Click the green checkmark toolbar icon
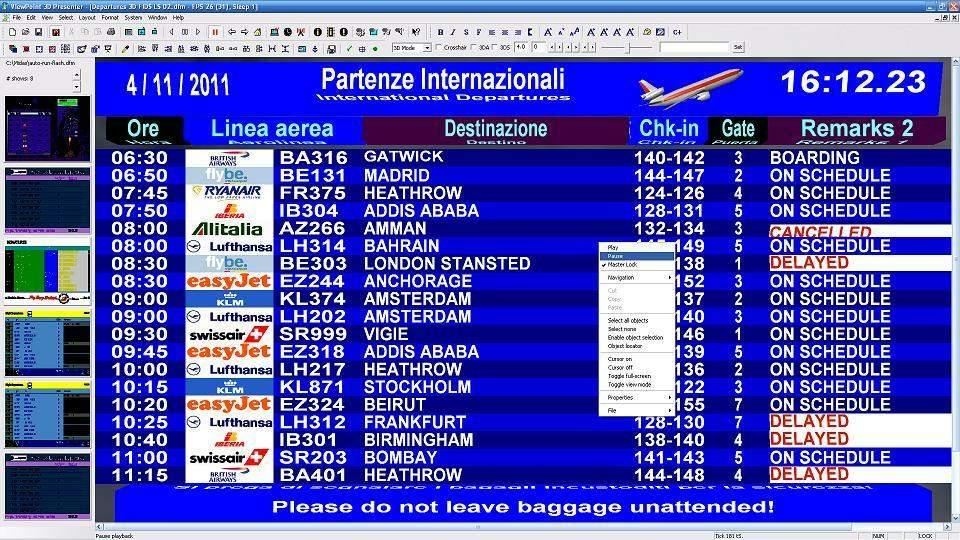960x540 pixels. 349,48
